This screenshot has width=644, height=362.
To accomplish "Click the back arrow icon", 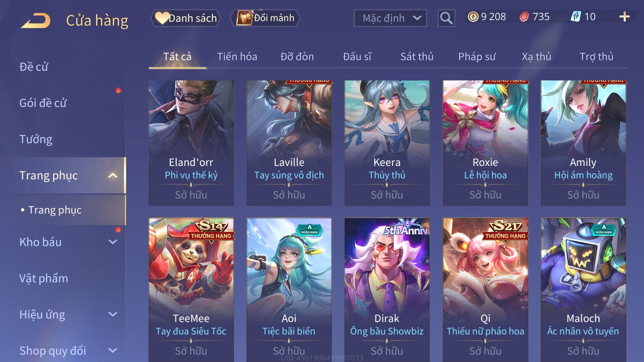I will tap(36, 20).
